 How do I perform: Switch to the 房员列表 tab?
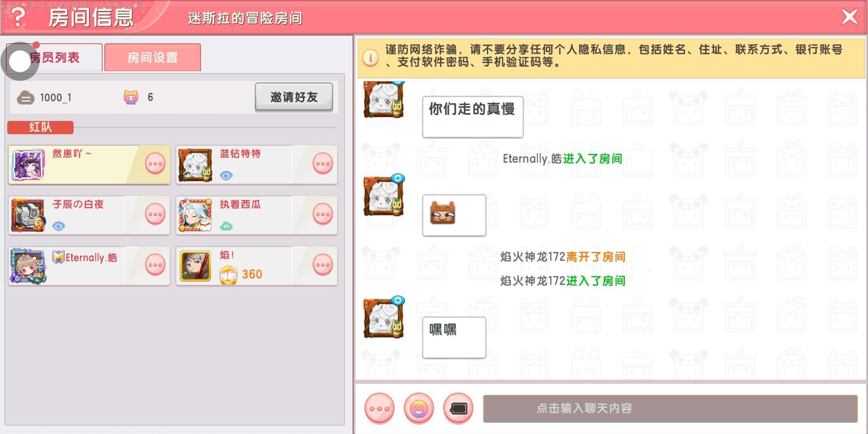click(x=54, y=57)
